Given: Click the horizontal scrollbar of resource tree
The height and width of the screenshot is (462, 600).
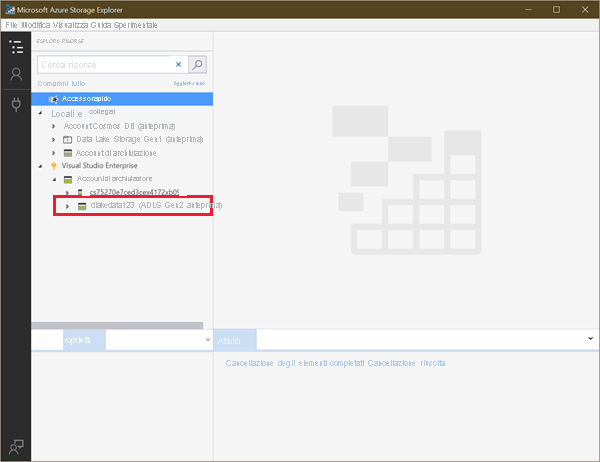Looking at the screenshot, I should coord(117,325).
